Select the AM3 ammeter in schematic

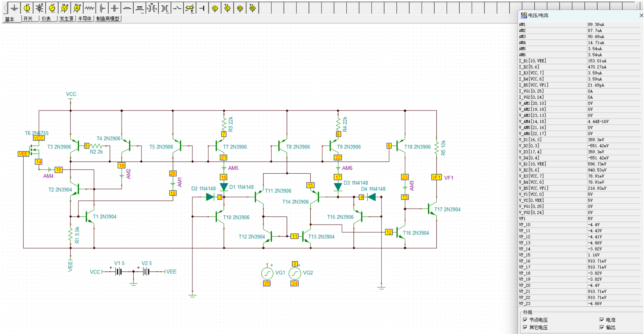[405, 187]
